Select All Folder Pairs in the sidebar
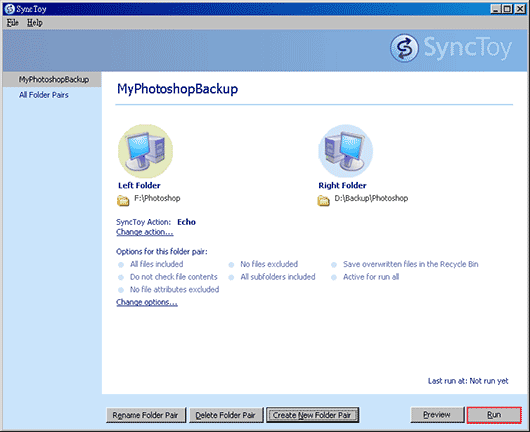This screenshot has height=432, width=530. tap(44, 95)
